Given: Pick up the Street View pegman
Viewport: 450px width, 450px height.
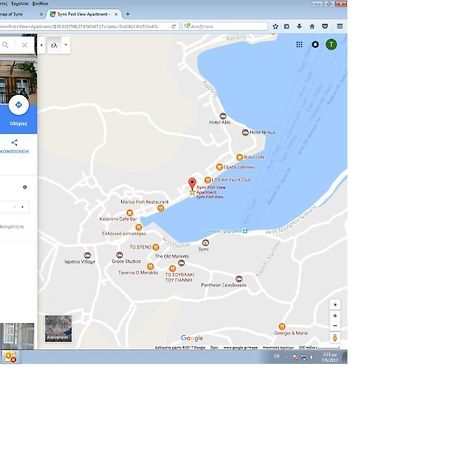Looking at the screenshot, I should pos(335,338).
